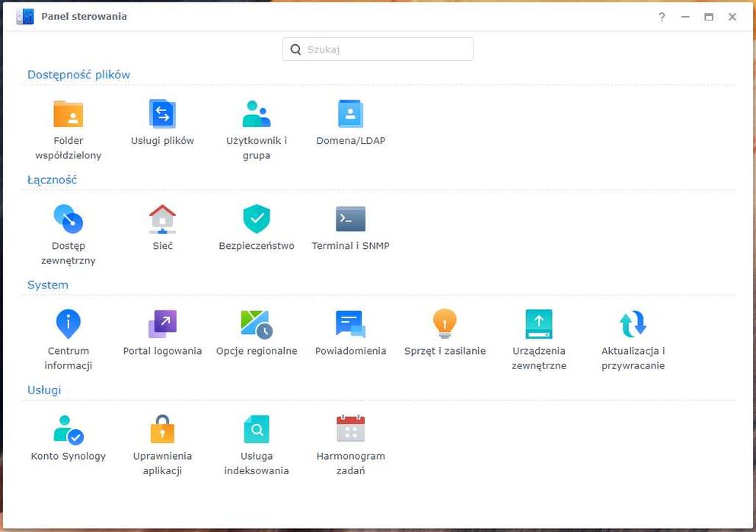
Task: Click the Panel sterowania title text
Action: (x=84, y=17)
